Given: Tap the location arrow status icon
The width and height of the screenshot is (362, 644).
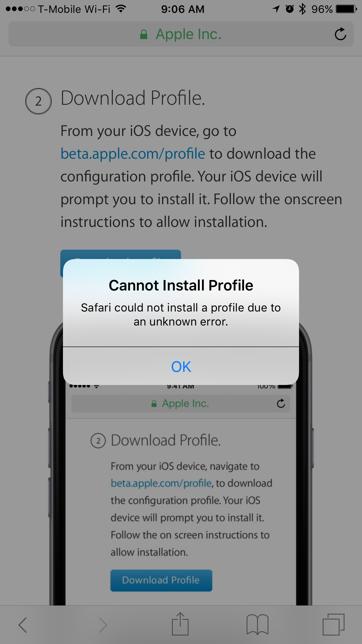Looking at the screenshot, I should [x=276, y=9].
